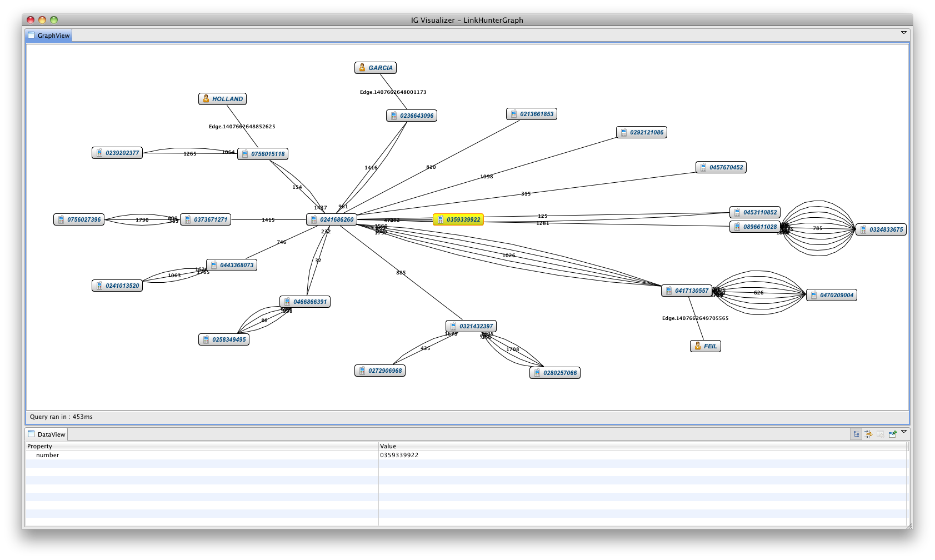Select phone node 0896611028
Viewport: 935px width, 560px height.
(755, 227)
